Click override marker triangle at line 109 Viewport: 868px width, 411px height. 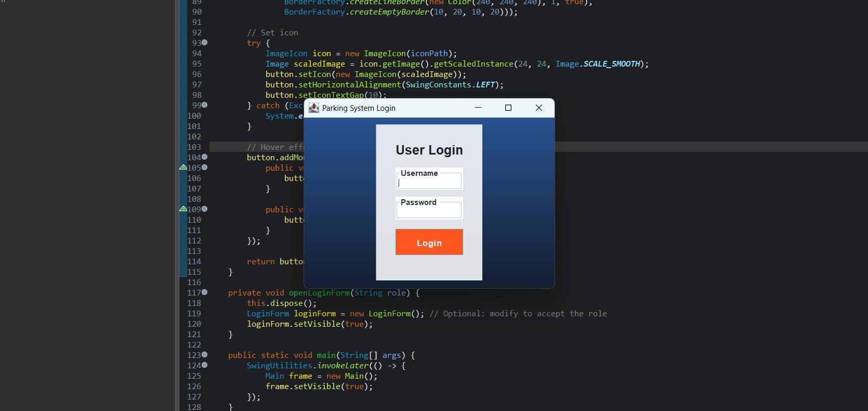click(x=183, y=209)
